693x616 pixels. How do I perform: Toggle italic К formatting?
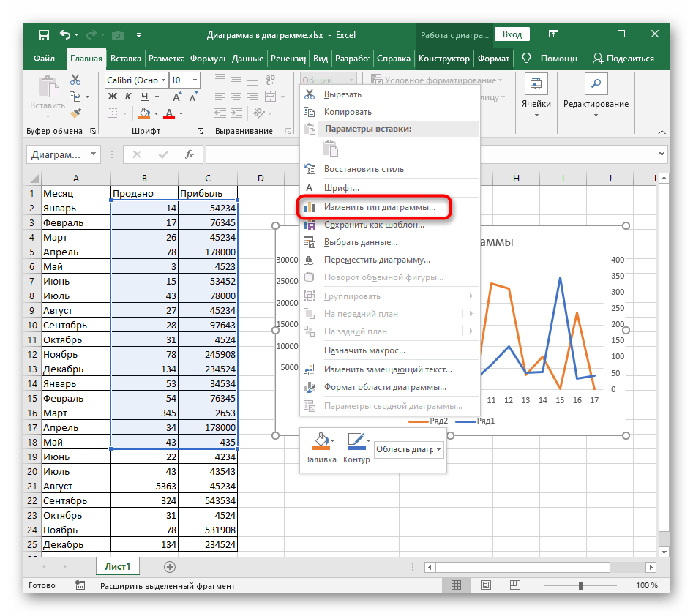click(x=128, y=97)
